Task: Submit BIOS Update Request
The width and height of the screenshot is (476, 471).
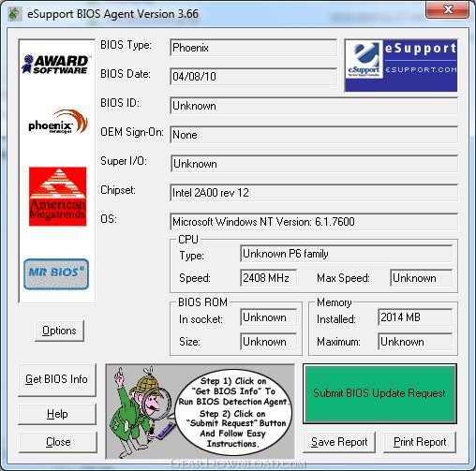Action: [379, 393]
